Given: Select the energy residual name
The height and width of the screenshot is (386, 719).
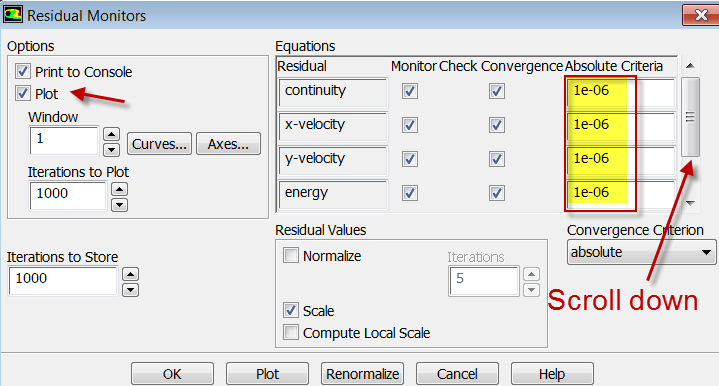Looking at the screenshot, I should [x=333, y=194].
